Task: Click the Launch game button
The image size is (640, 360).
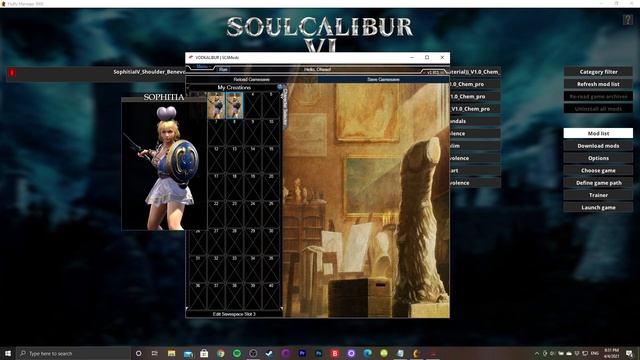Action: (598, 207)
